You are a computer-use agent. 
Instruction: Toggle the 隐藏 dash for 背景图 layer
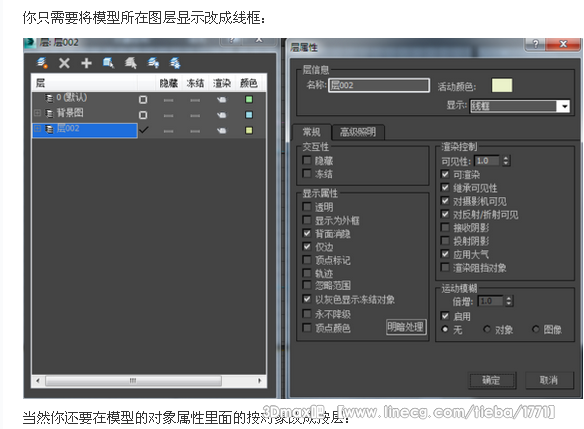168,115
